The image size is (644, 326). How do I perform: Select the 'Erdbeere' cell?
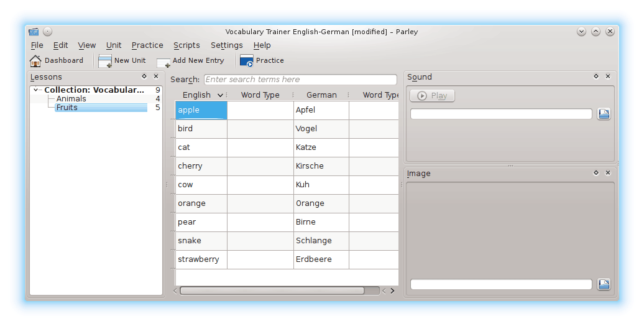click(321, 259)
